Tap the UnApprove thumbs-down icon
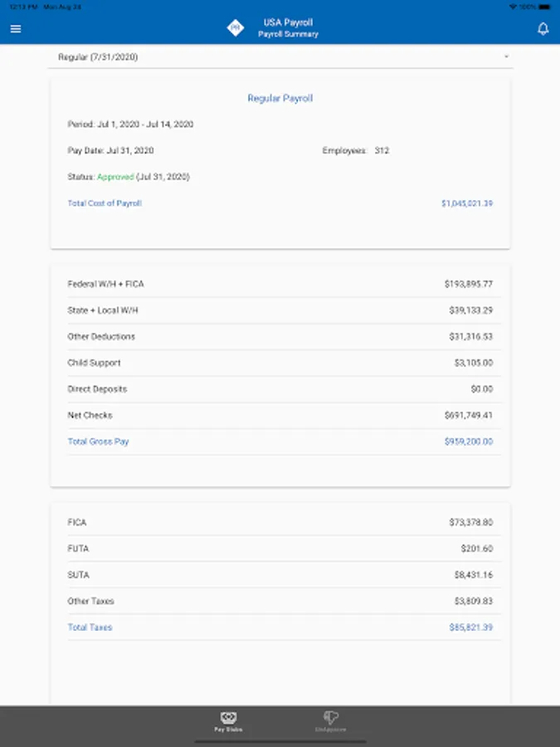This screenshot has height=747, width=560. pos(331,720)
